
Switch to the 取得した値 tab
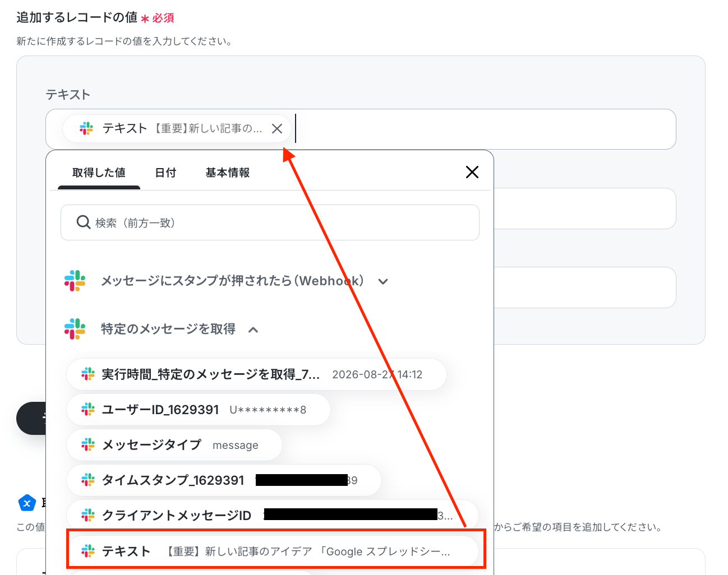click(99, 173)
